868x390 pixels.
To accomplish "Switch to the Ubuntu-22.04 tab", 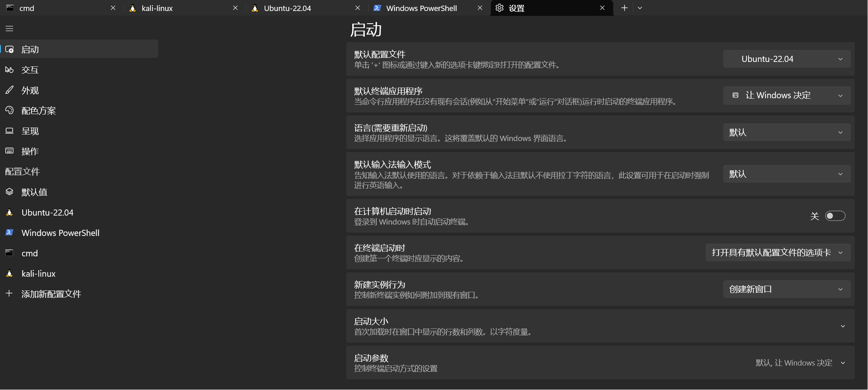I will tap(307, 8).
